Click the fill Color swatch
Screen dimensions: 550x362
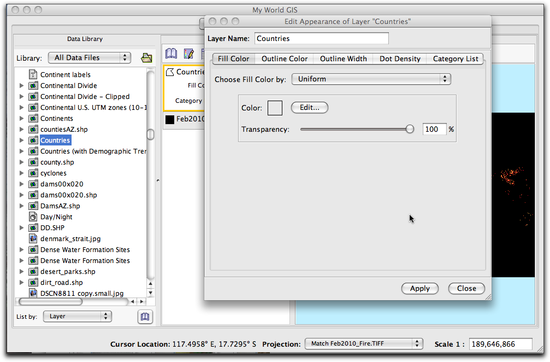(275, 108)
